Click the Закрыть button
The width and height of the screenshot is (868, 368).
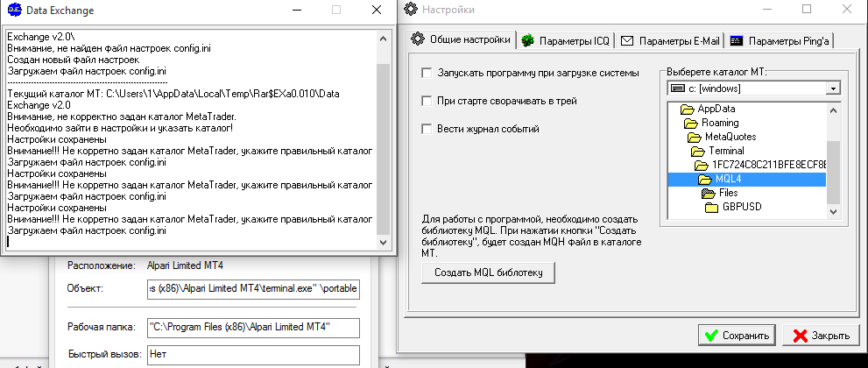822,336
